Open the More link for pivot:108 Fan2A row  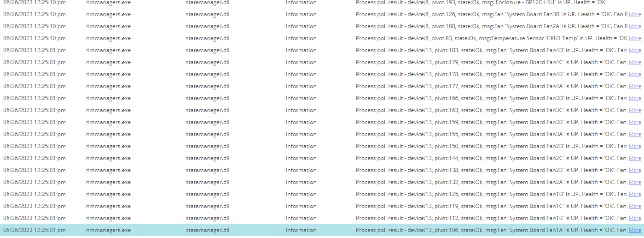[x=635, y=26]
